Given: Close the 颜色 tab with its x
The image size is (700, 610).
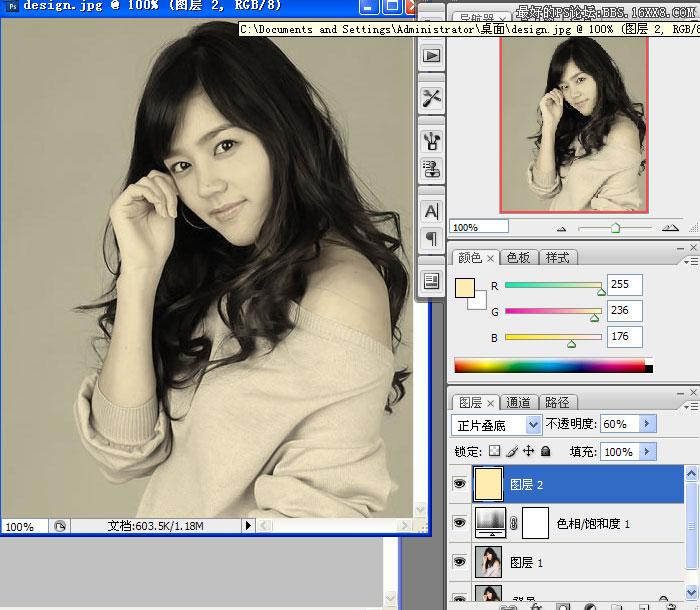Looking at the screenshot, I should (490, 258).
